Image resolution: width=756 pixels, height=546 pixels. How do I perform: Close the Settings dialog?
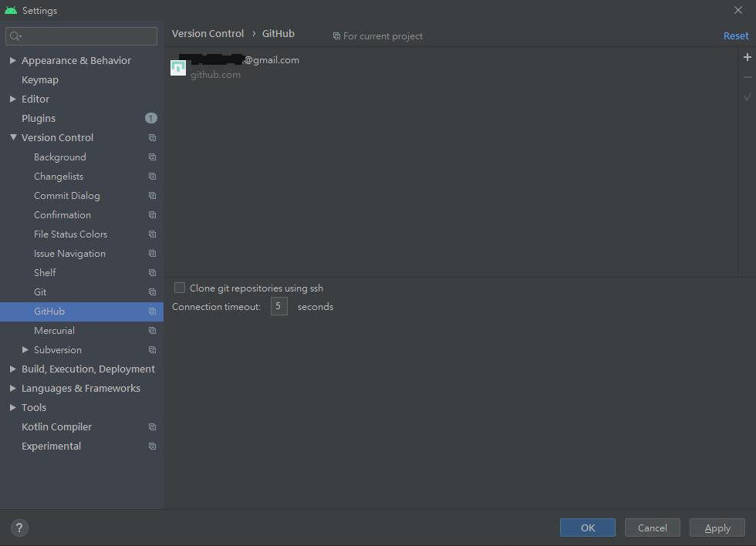[737, 10]
